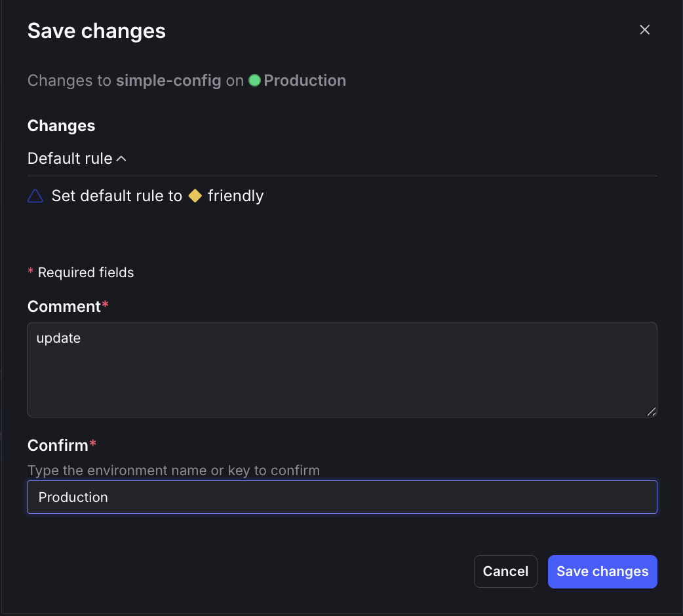Click the resize handle of the Comment box
This screenshot has height=616, width=683.
tap(652, 411)
